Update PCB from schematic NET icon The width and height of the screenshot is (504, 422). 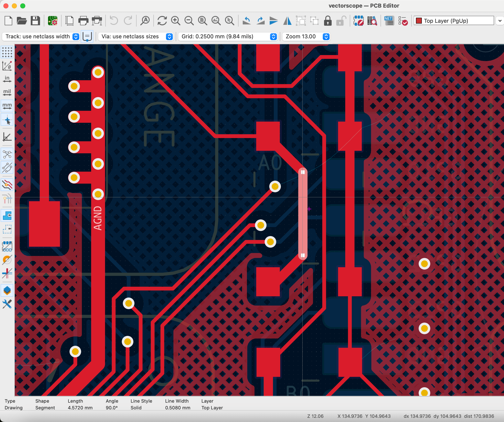[x=389, y=21]
